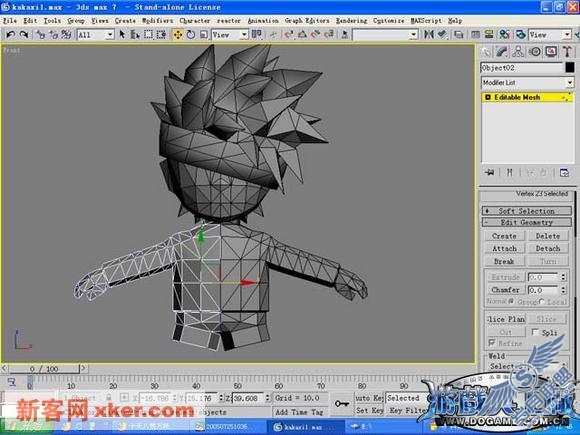This screenshot has height=435, width=580.
Task: Open the Layer Manager icon
Action: click(x=459, y=35)
